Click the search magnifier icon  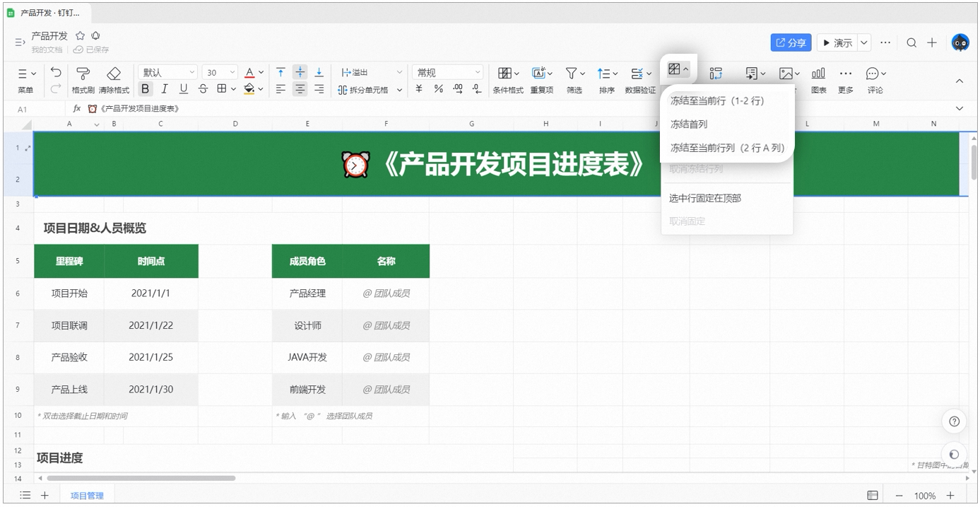[x=911, y=42]
